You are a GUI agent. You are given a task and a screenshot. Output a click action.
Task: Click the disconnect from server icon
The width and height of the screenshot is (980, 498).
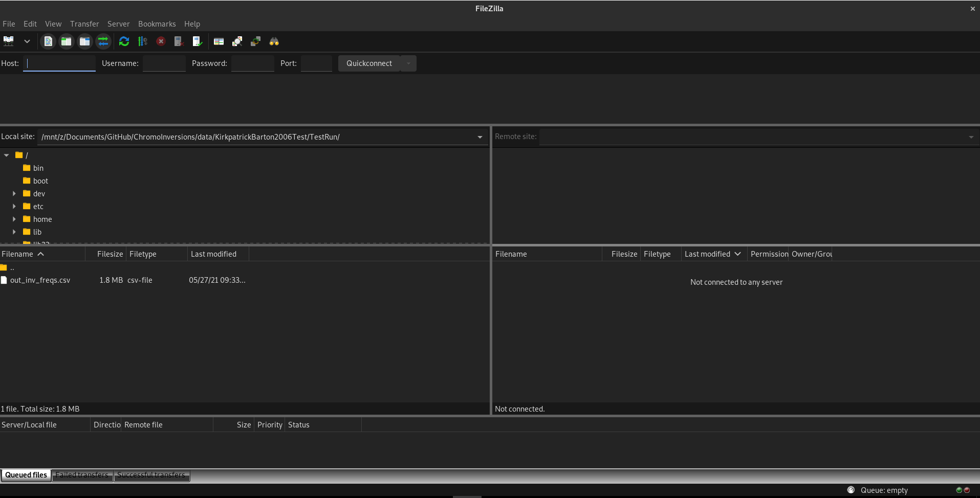[179, 41]
